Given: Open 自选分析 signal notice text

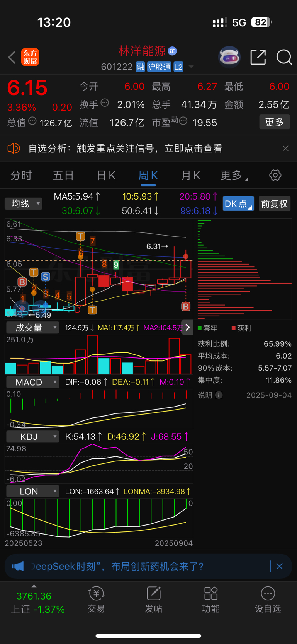Looking at the screenshot, I should [x=126, y=149].
